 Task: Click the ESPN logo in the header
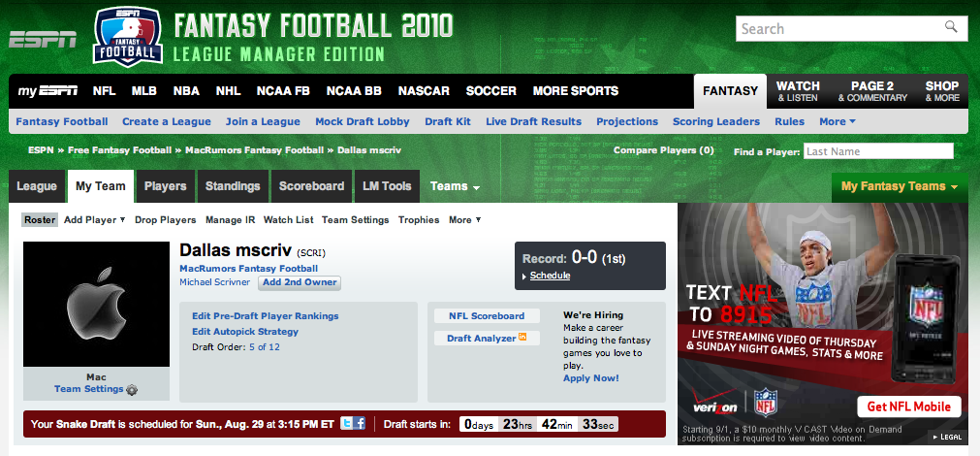pyautogui.click(x=43, y=40)
